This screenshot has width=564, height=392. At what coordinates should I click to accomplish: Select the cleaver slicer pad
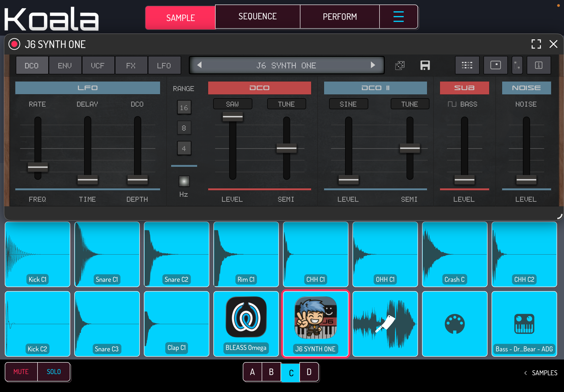[x=385, y=324]
